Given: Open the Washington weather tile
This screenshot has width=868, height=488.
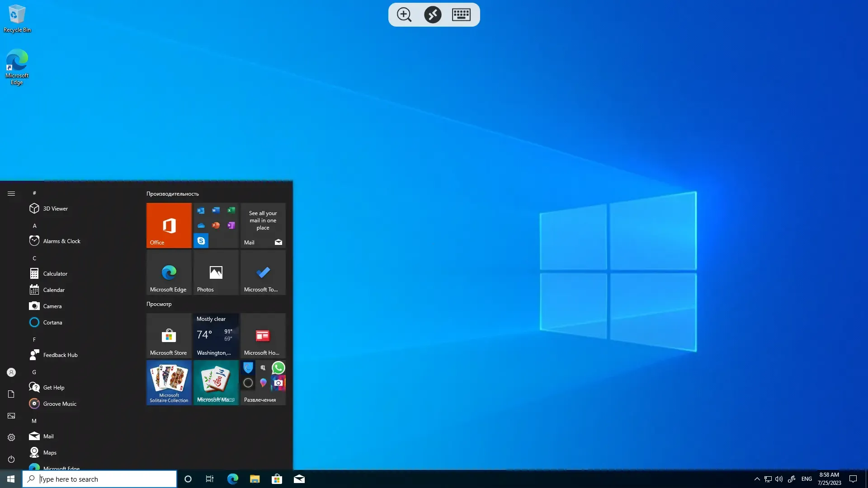Looking at the screenshot, I should pyautogui.click(x=216, y=335).
